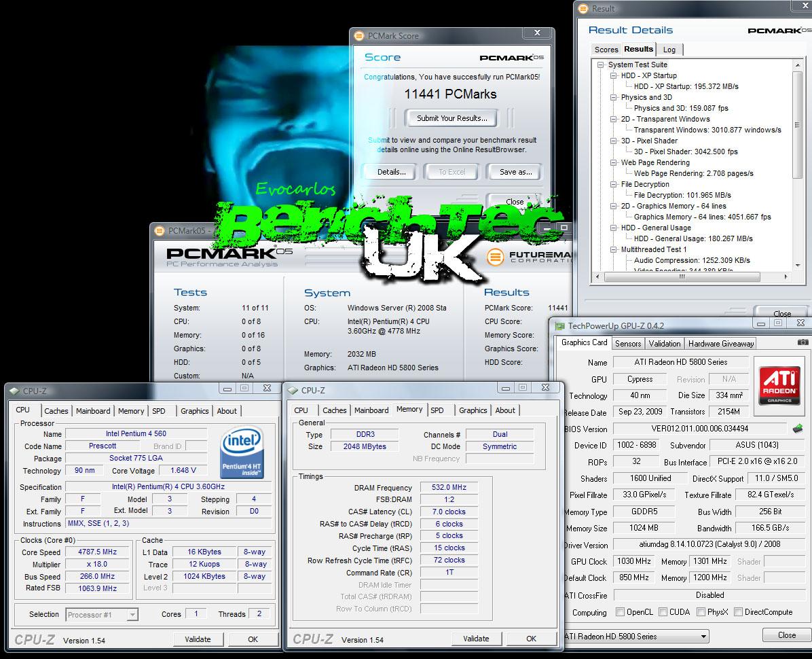
Task: Click the Result tree scroll down arrow
Action: click(x=797, y=265)
